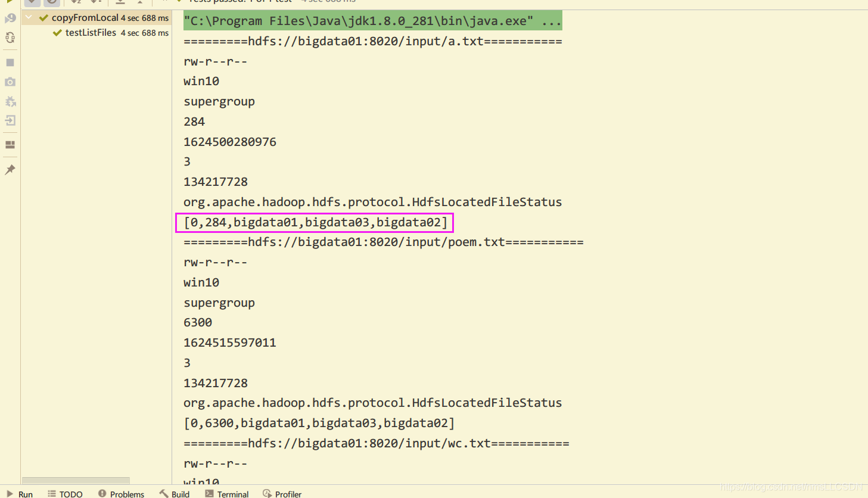Click 134217728 in the poem.txt section
The image size is (868, 498).
click(x=216, y=383)
